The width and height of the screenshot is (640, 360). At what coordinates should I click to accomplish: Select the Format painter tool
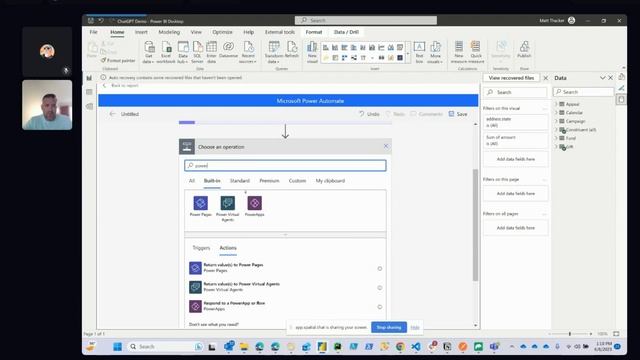pyautogui.click(x=118, y=60)
